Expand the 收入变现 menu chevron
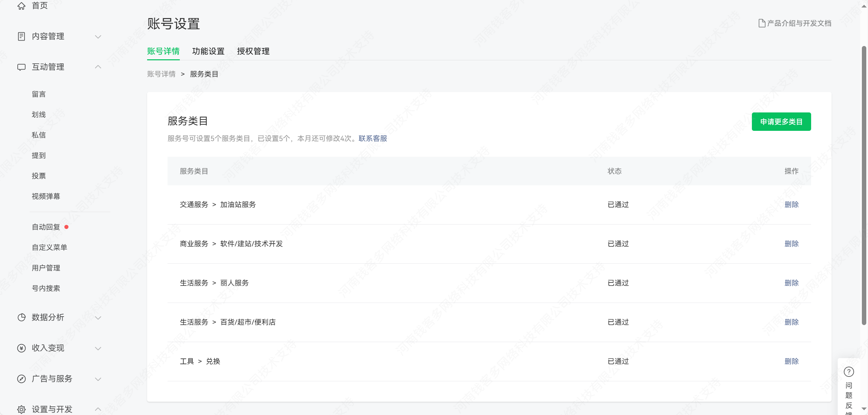868x415 pixels. click(98, 349)
